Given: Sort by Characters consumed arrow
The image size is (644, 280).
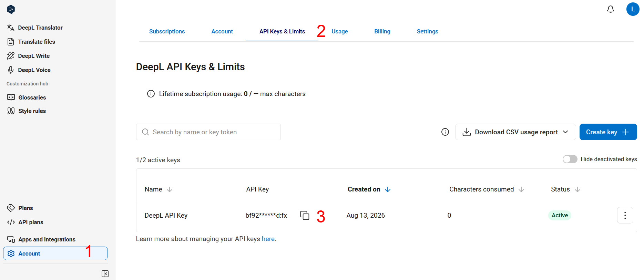Looking at the screenshot, I should (521, 189).
